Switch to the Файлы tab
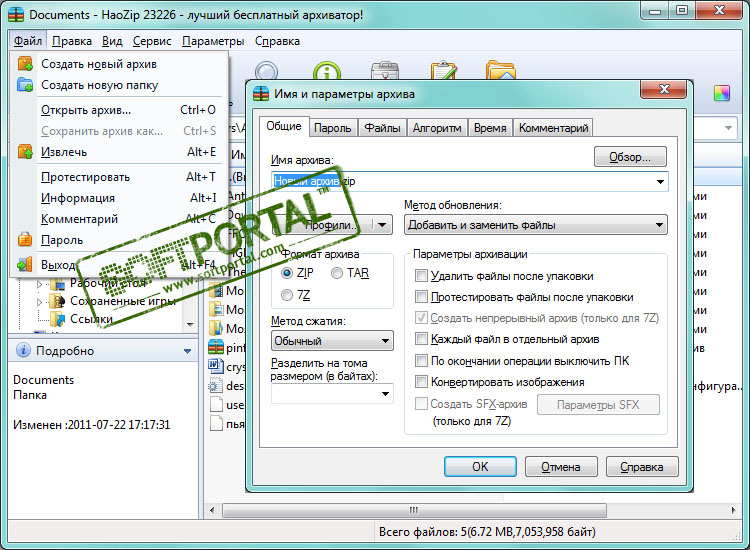The height and width of the screenshot is (550, 750). pyautogui.click(x=382, y=128)
